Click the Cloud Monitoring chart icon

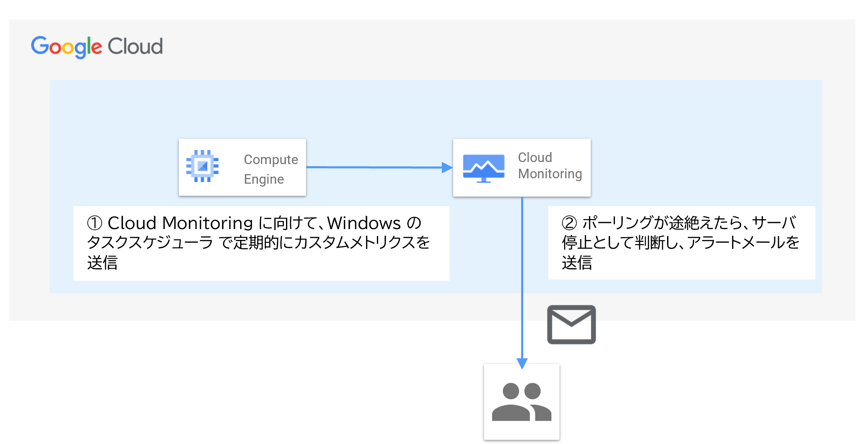tap(484, 168)
